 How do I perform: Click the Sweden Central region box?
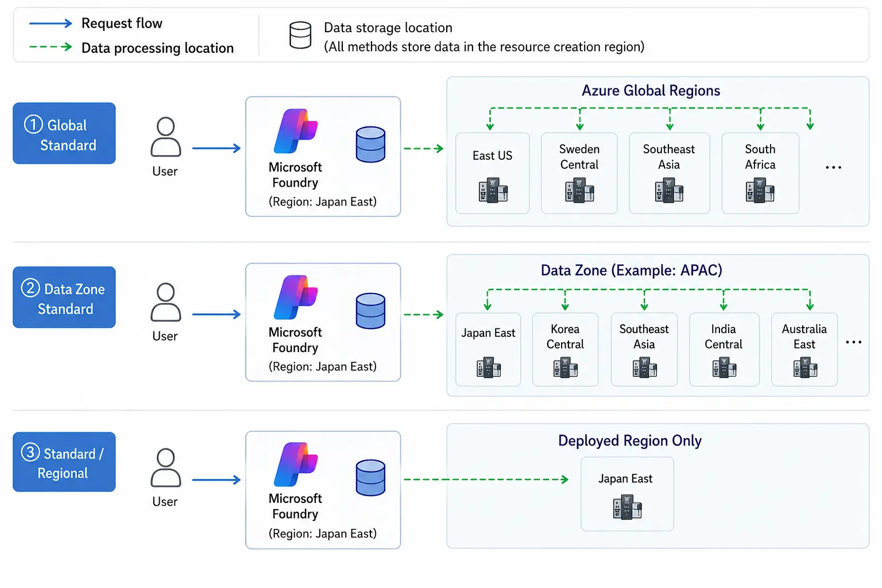579,173
